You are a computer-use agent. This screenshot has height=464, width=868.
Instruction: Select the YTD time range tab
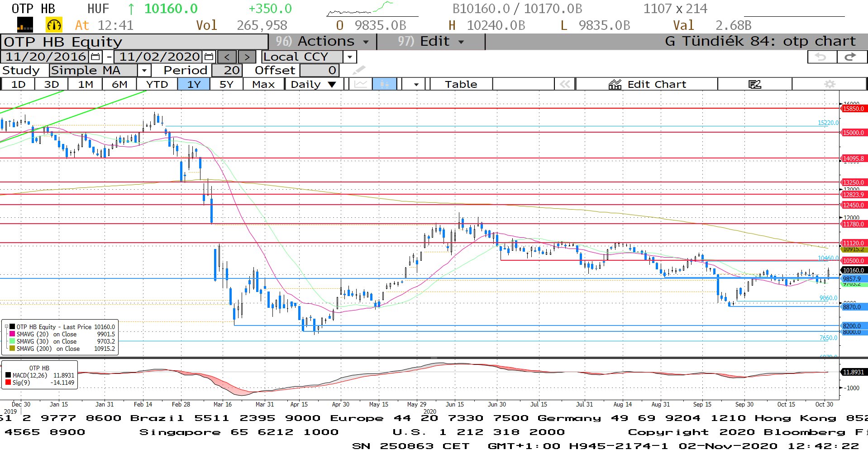157,84
